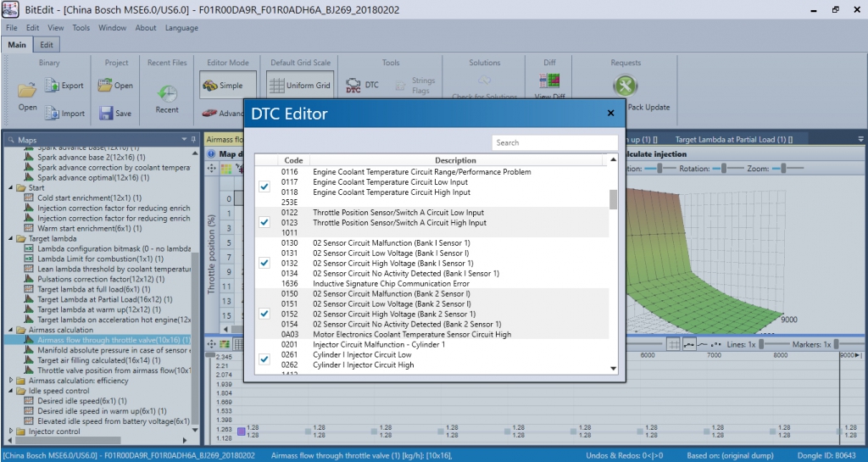This screenshot has height=462, width=868.
Task: Click the move arrows icon in the table toolbar
Action: [x=211, y=168]
